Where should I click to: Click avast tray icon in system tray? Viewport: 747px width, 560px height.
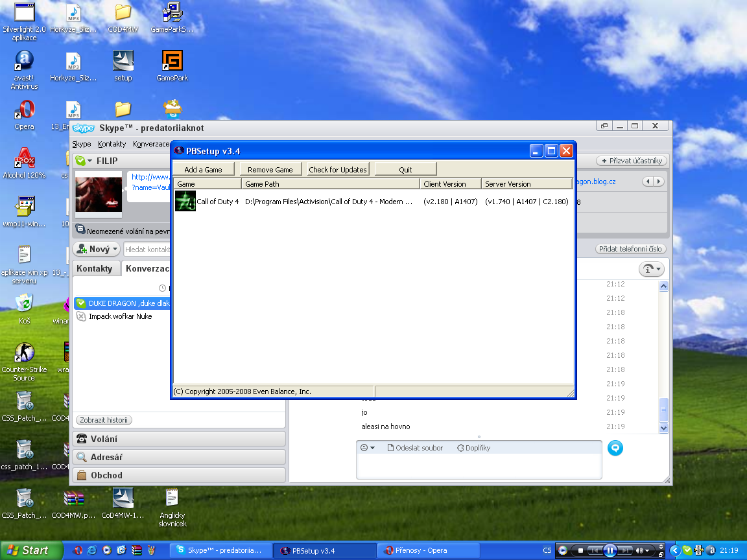711,550
